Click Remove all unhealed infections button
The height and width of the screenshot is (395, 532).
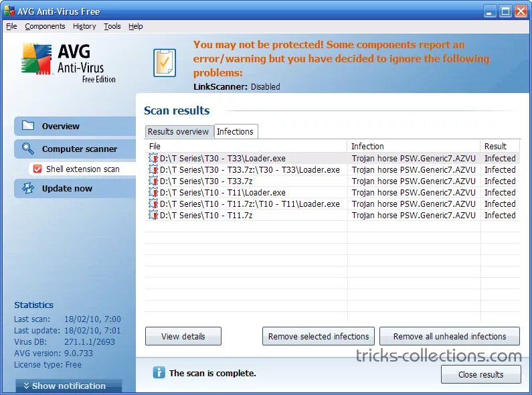pos(450,336)
